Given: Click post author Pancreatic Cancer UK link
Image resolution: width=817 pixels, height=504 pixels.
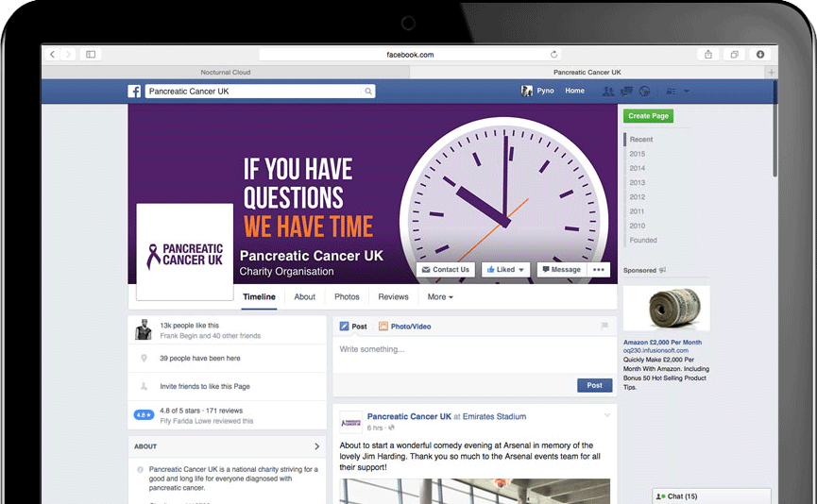Looking at the screenshot, I should pyautogui.click(x=409, y=416).
